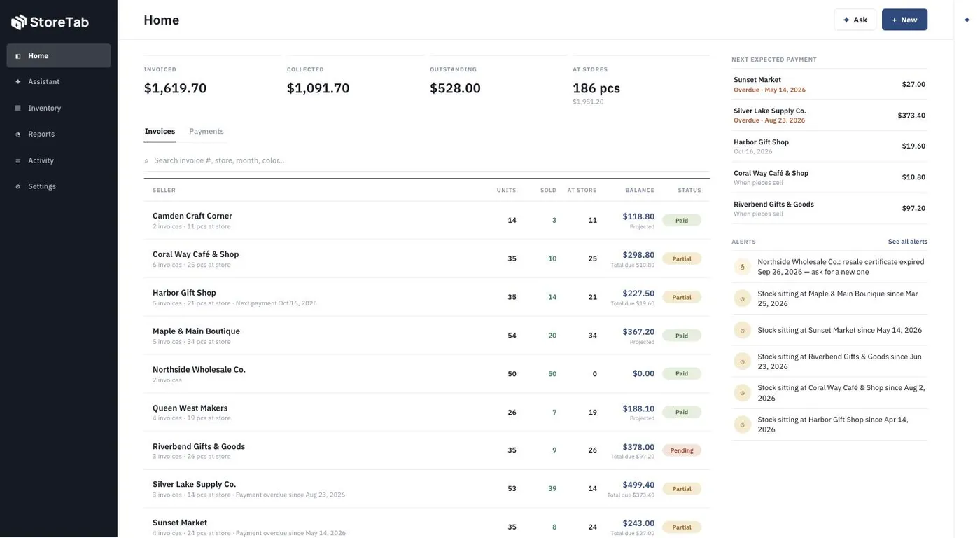The image size is (980, 538).
Task: Click the Inventory icon in sidebar
Action: (x=18, y=109)
